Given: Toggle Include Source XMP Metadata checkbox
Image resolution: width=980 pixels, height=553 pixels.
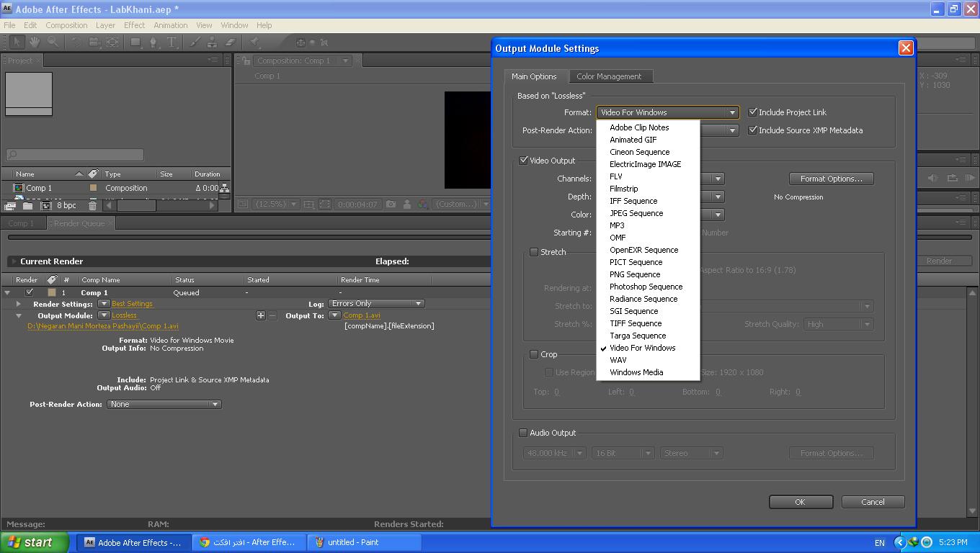Looking at the screenshot, I should [753, 130].
